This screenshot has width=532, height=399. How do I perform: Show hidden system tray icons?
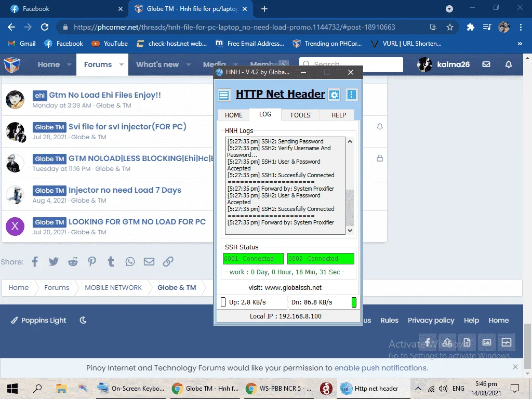(418, 389)
